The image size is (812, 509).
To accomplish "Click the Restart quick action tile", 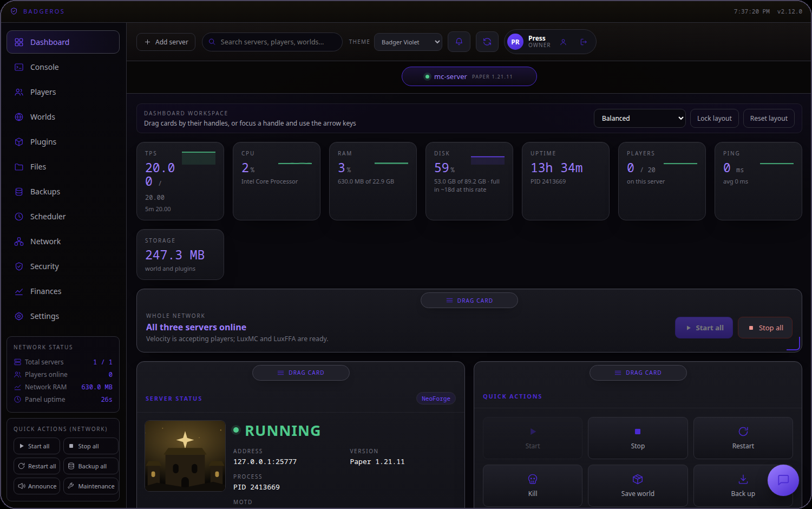I will (743, 438).
